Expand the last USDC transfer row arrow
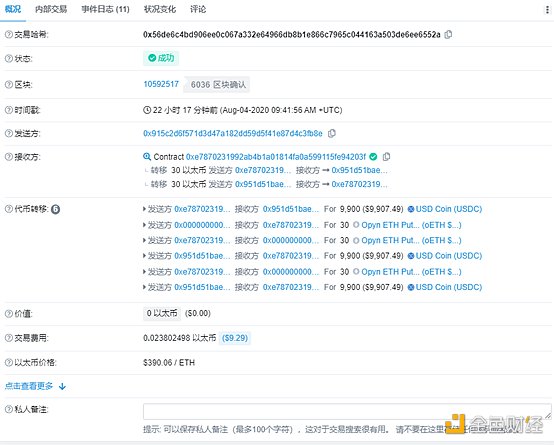The height and width of the screenshot is (445, 554). click(x=144, y=287)
